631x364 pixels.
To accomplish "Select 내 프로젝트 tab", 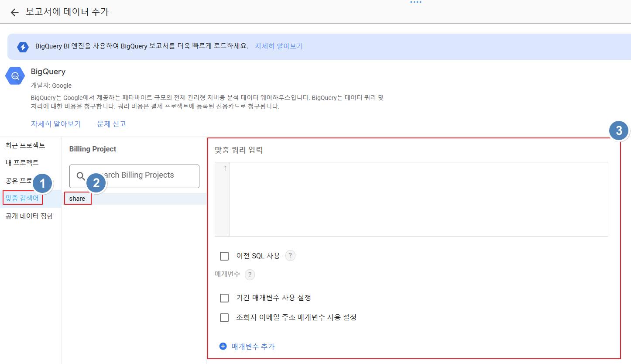I will (22, 163).
